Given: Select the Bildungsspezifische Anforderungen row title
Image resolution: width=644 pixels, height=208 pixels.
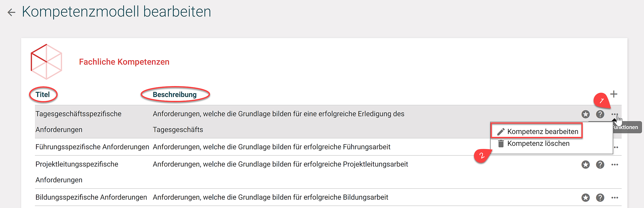Looking at the screenshot, I should coord(91,197).
